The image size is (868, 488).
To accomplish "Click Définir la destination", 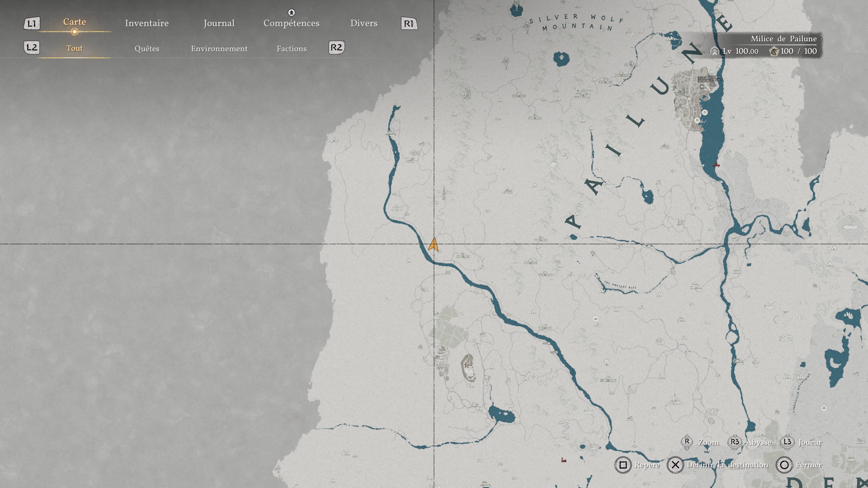I will click(727, 465).
